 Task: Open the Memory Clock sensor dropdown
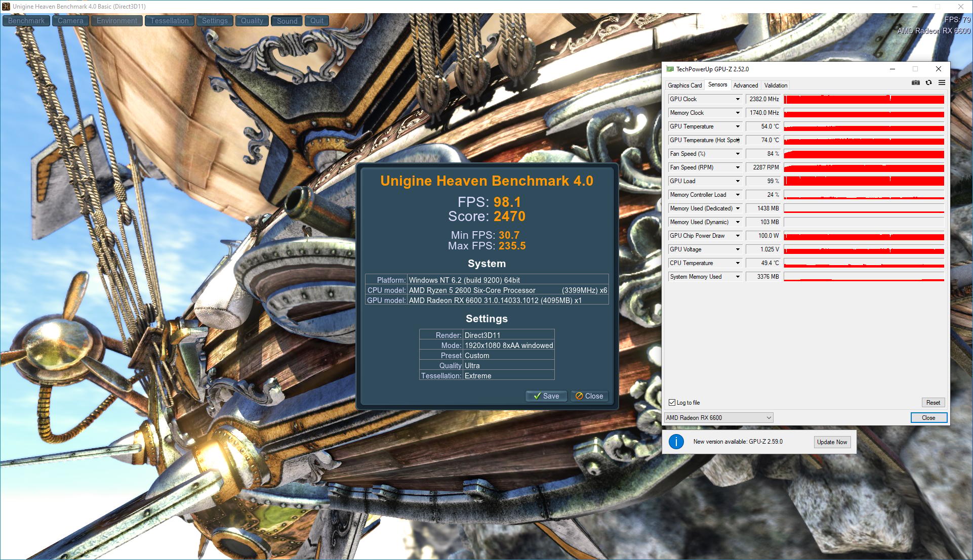(738, 113)
